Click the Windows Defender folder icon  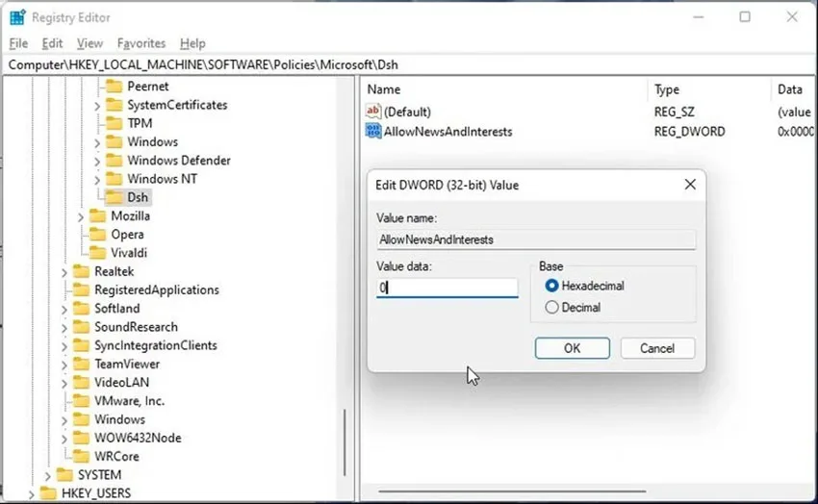pos(114,161)
